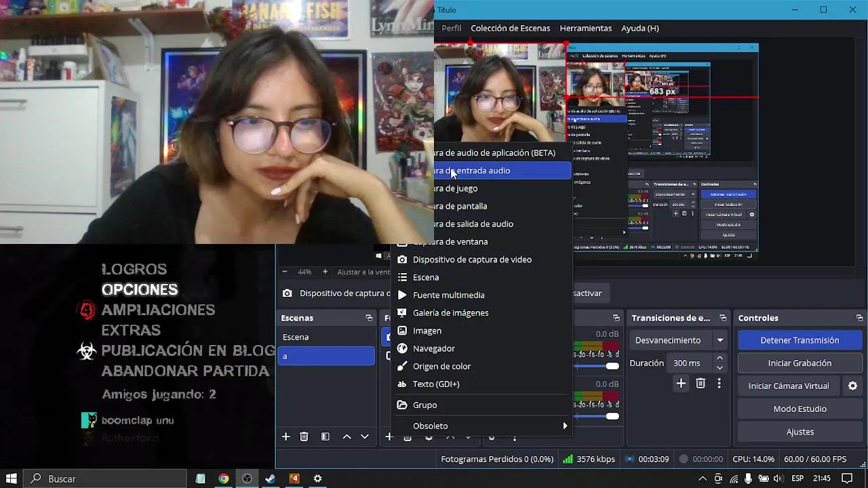Viewport: 868px width, 488px height.
Task: Undock the Controles panel via float icon
Action: tap(859, 318)
